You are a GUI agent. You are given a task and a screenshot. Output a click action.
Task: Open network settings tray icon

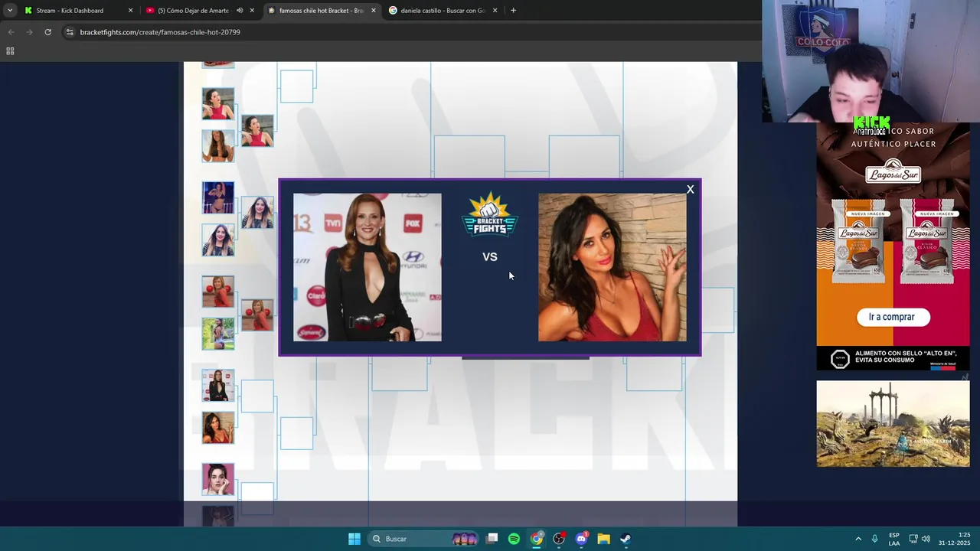913,539
